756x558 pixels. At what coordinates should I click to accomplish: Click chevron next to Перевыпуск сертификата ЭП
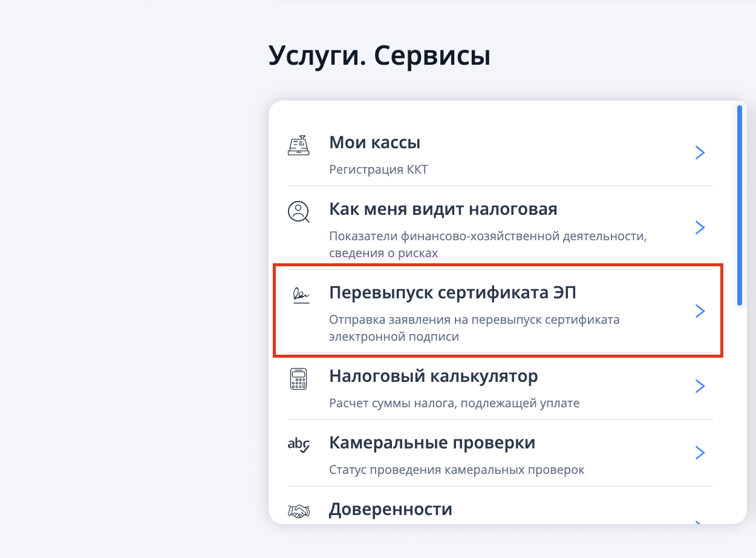[x=700, y=311]
